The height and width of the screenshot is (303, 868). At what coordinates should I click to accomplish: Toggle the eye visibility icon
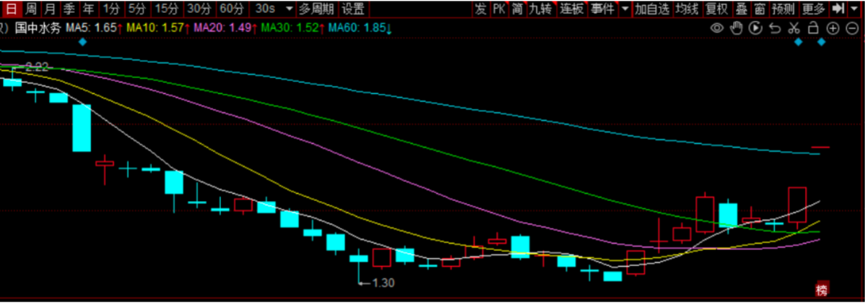(x=717, y=27)
